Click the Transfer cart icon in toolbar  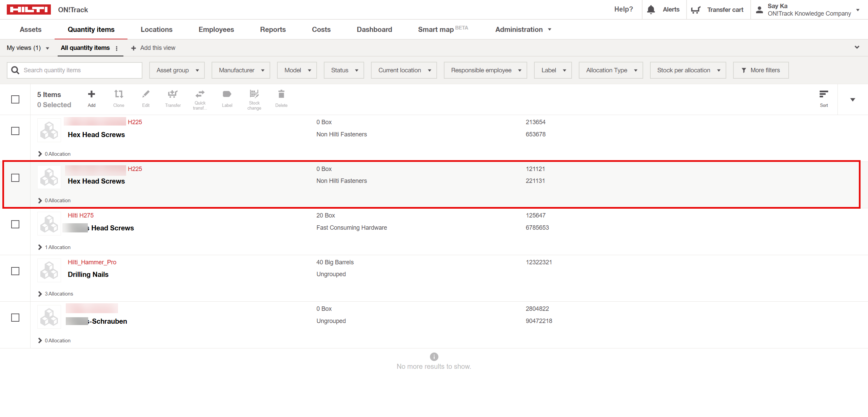tap(173, 94)
